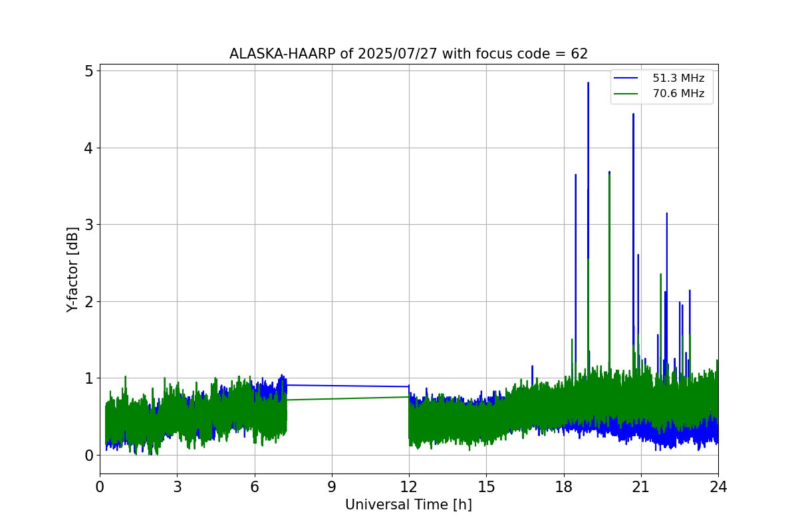Click x-axis tick label '24'
798x532 pixels.
click(718, 487)
